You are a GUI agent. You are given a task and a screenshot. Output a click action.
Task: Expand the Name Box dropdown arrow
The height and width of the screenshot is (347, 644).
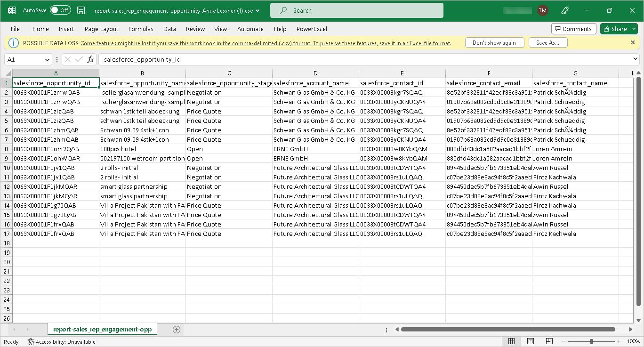tap(47, 60)
